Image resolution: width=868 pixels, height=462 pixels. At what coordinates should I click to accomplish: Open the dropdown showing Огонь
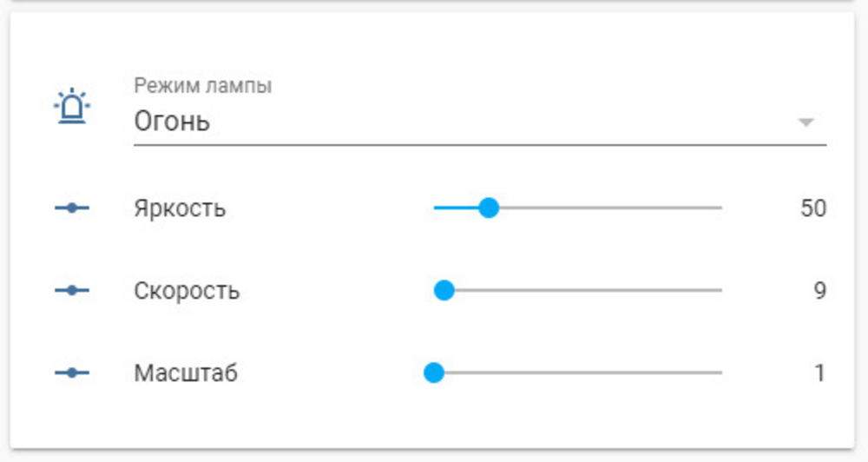tap(480, 122)
